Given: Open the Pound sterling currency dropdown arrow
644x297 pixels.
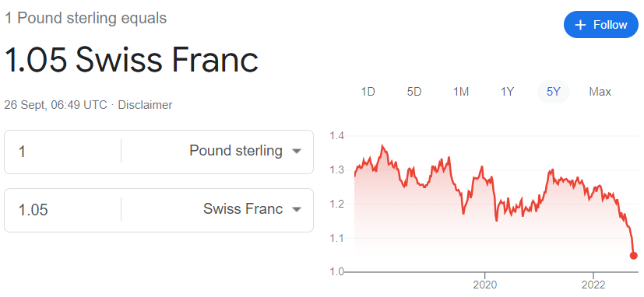Looking at the screenshot, I should coord(297,152).
